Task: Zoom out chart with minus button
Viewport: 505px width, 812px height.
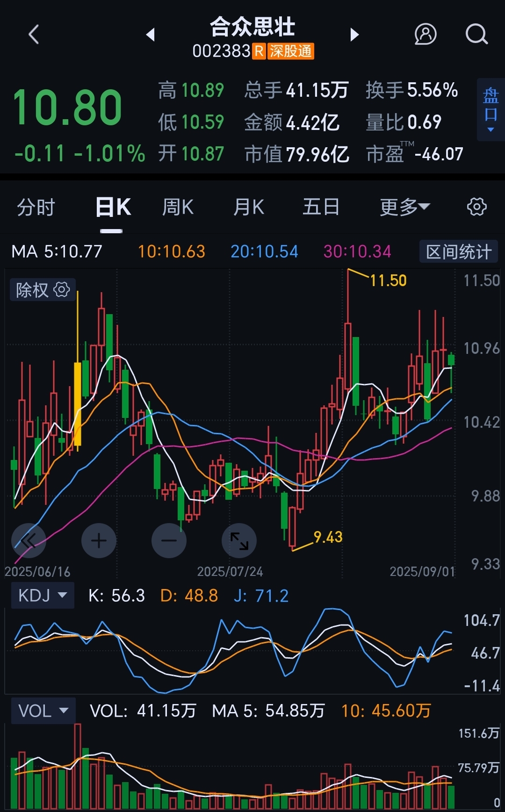Action: tap(169, 541)
